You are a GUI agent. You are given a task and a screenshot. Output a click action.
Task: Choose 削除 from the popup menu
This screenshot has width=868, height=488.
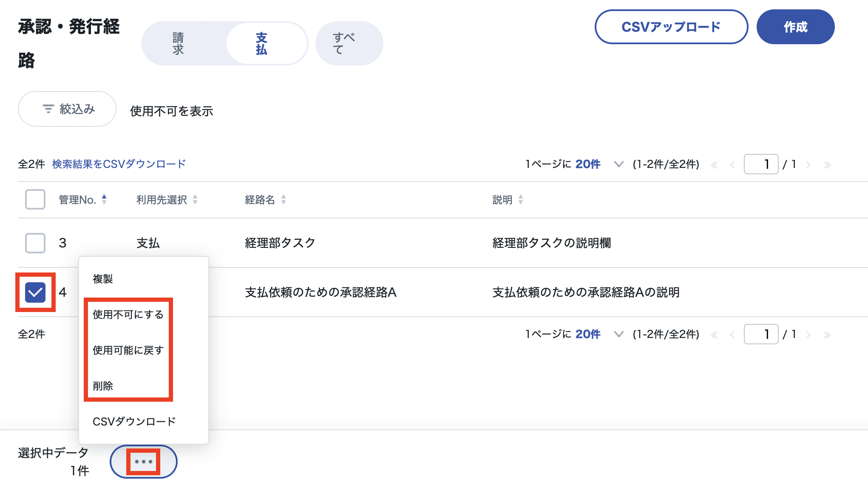(x=144, y=386)
